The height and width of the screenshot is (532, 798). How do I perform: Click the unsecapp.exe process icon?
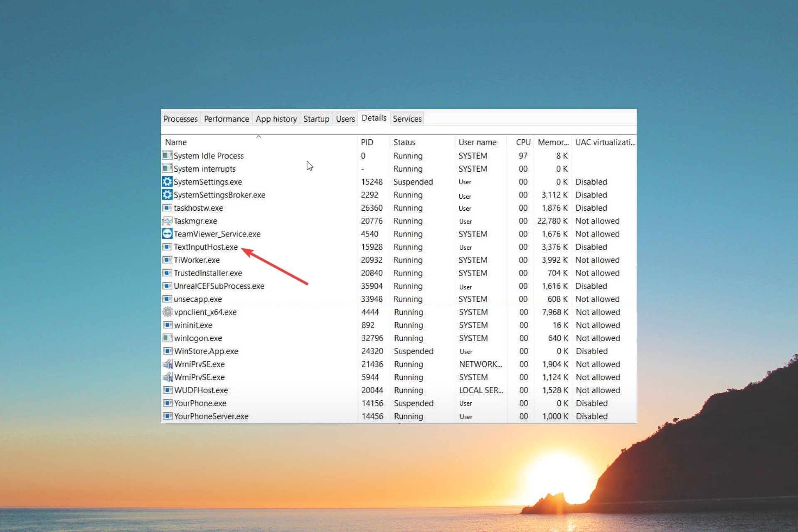tap(167, 299)
